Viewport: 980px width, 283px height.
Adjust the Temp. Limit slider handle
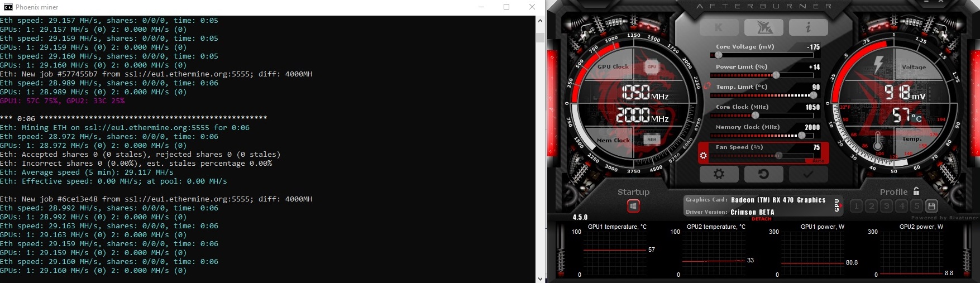point(814,95)
